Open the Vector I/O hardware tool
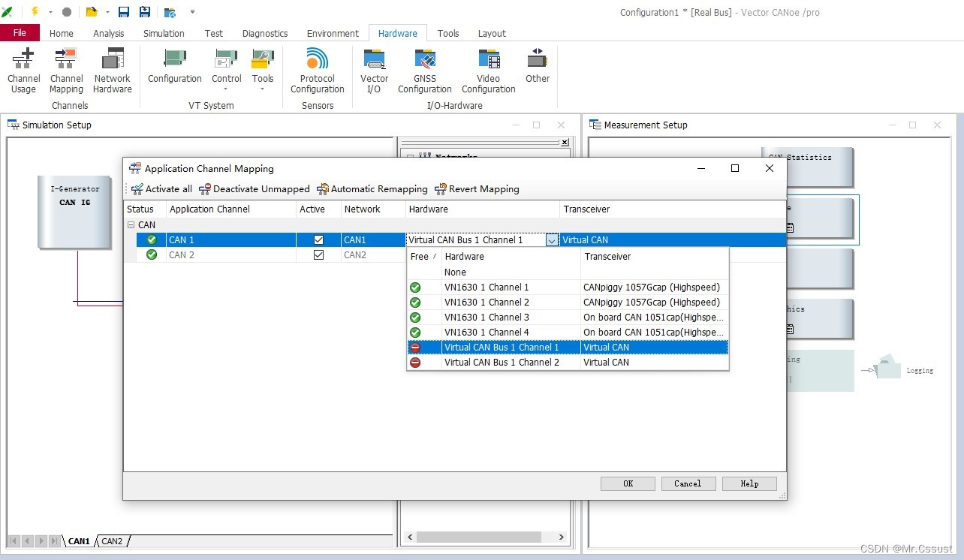Screen dimensions: 964x560 pos(374,71)
